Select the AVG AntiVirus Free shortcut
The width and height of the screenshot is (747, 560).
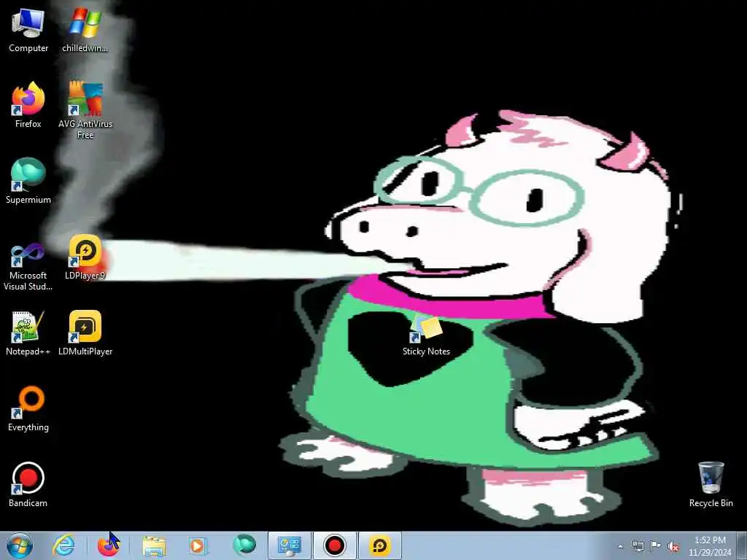point(85,111)
